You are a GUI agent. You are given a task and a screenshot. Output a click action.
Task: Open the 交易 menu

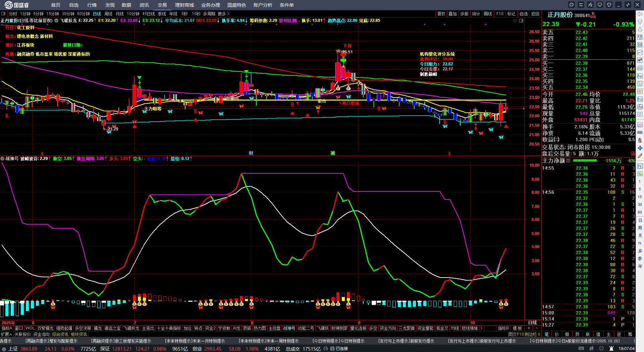tap(162, 5)
